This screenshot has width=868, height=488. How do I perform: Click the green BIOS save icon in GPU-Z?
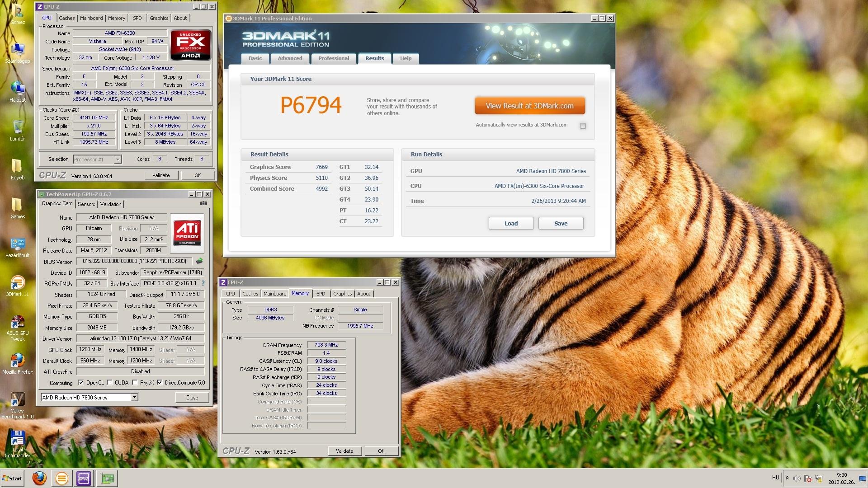pyautogui.click(x=199, y=261)
